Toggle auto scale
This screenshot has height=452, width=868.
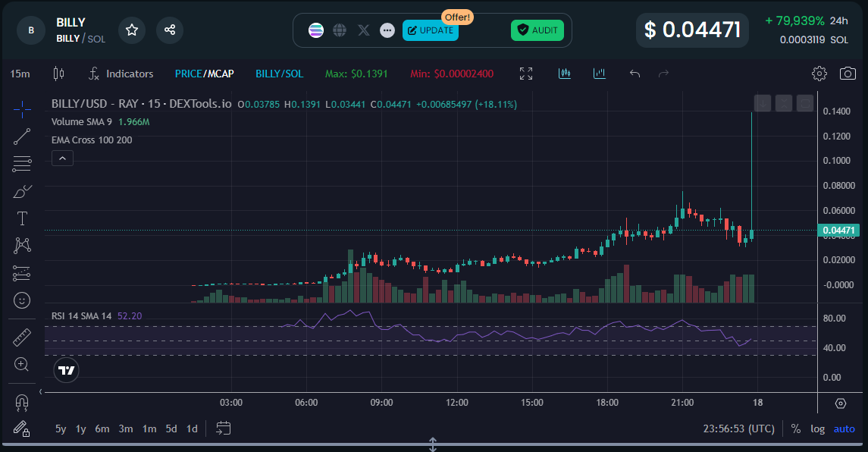coord(844,428)
